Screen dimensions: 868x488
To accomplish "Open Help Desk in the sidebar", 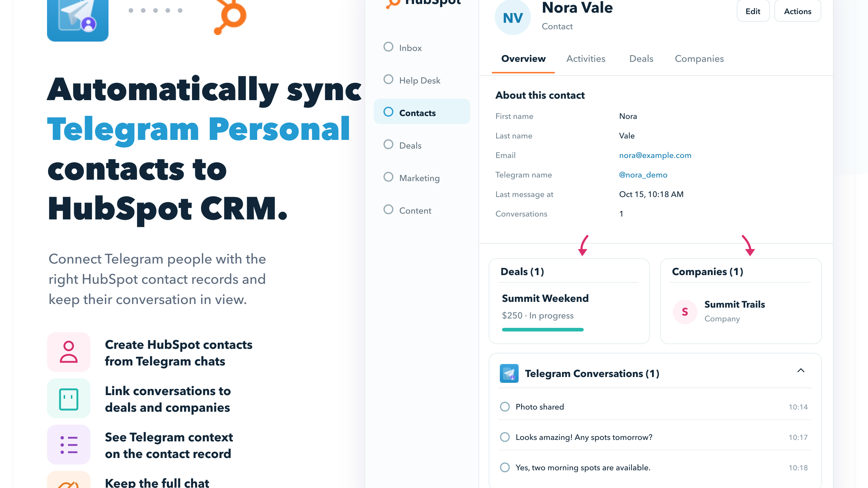I will pos(422,80).
